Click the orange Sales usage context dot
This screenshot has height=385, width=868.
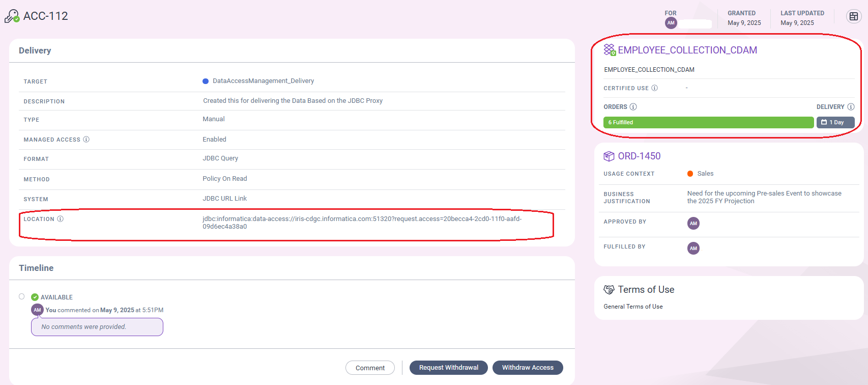(x=690, y=174)
